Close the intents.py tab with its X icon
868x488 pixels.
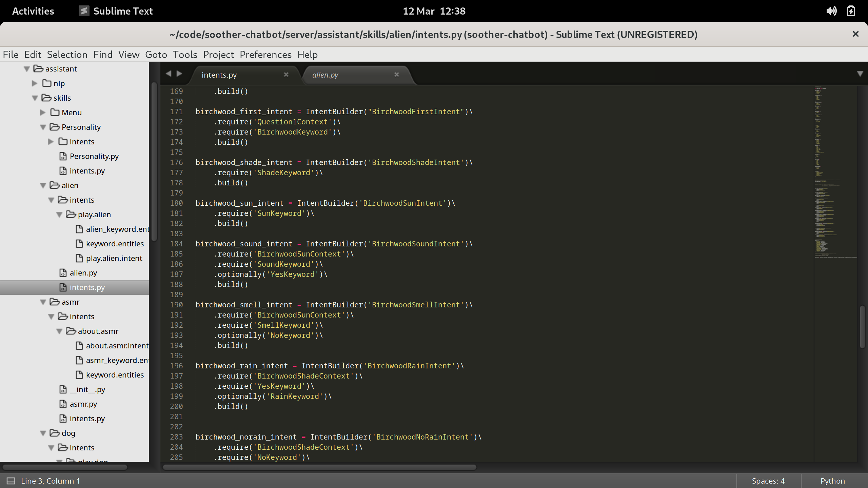point(286,75)
